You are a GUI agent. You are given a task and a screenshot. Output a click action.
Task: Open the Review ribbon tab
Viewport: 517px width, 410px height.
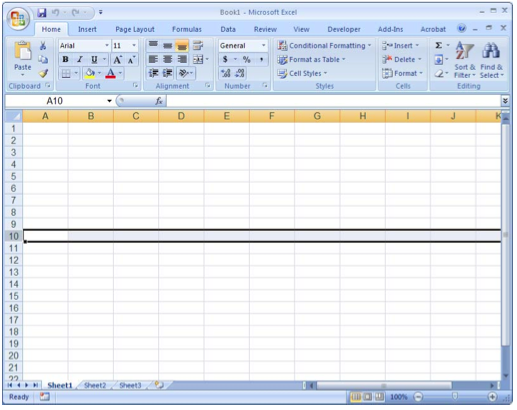coord(265,29)
